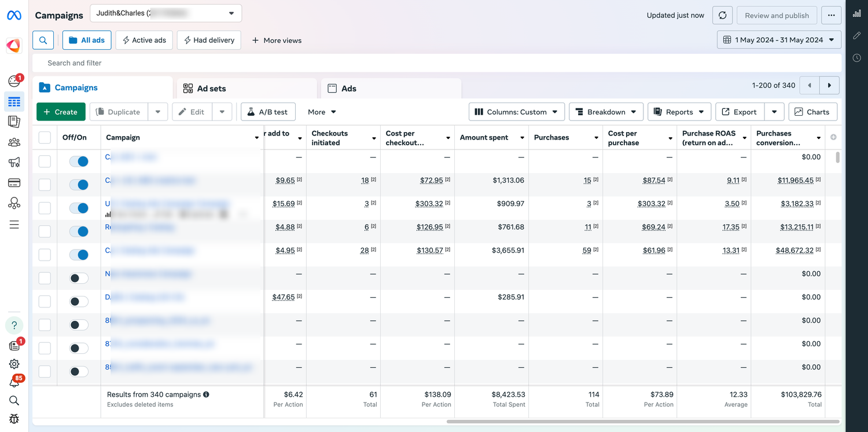The width and height of the screenshot is (868, 432).
Task: Expand Edit options arrow
Action: click(x=222, y=112)
